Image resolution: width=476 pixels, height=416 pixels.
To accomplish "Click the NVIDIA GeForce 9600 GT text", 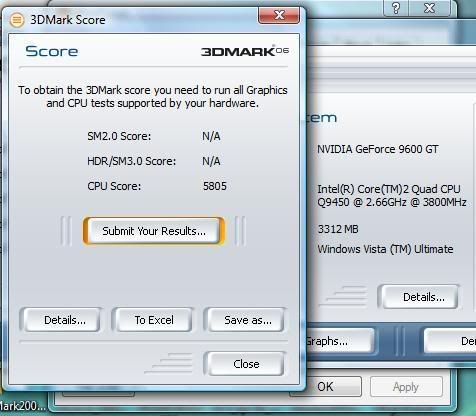I will click(378, 149).
